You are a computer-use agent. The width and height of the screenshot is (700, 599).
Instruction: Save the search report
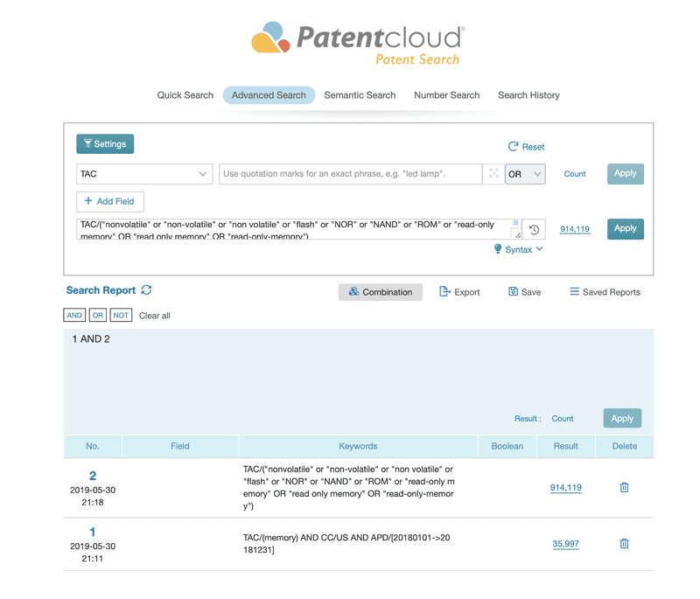(524, 292)
